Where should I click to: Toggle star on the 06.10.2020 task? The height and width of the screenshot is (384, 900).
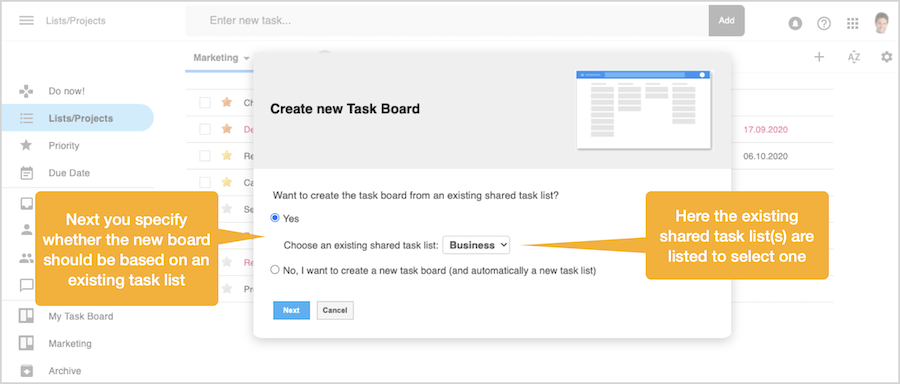pyautogui.click(x=227, y=156)
